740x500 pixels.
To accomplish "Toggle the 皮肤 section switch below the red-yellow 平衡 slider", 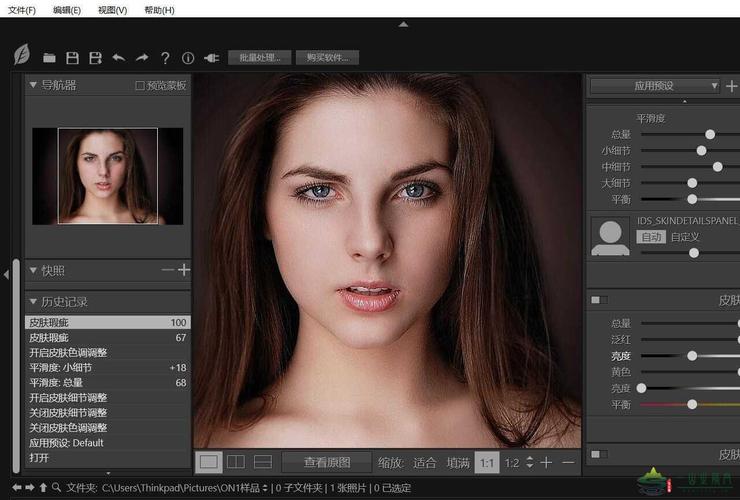I will (599, 454).
